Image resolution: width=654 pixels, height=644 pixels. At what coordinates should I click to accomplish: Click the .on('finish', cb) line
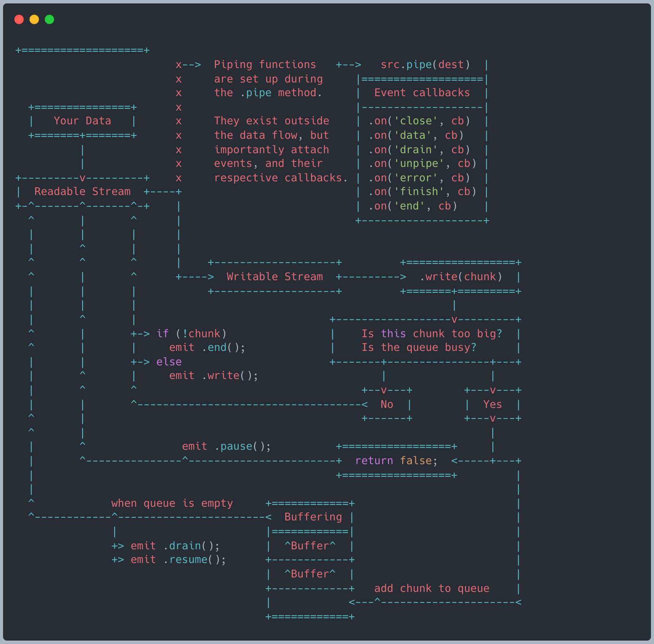(422, 192)
